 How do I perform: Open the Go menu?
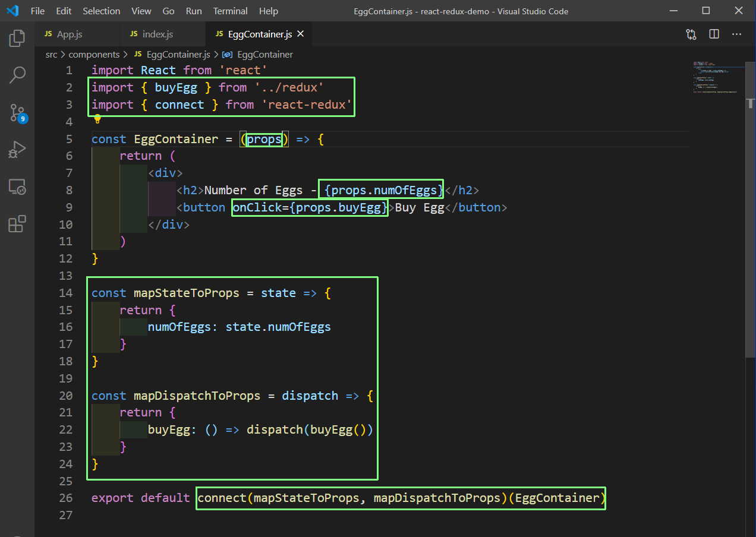(168, 11)
